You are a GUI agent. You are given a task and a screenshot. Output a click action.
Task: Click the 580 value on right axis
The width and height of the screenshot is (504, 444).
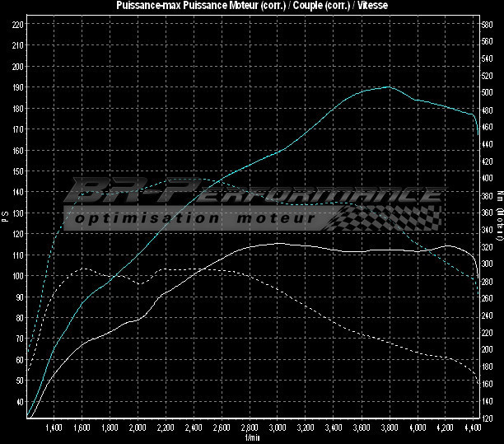click(x=488, y=25)
